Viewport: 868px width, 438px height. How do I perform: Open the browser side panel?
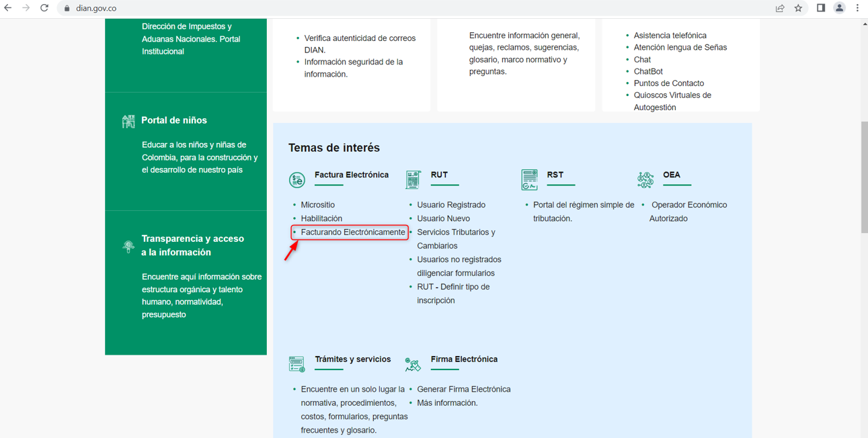tap(820, 8)
